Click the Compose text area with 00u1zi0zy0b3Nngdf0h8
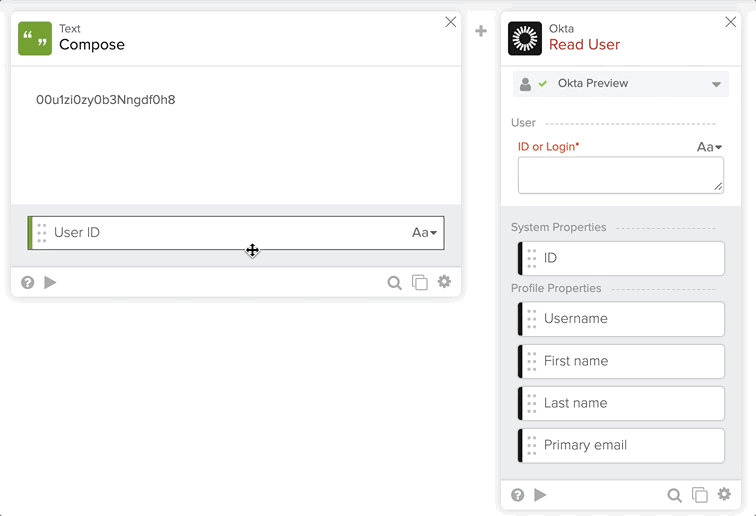Image resolution: width=756 pixels, height=516 pixels. point(236,135)
